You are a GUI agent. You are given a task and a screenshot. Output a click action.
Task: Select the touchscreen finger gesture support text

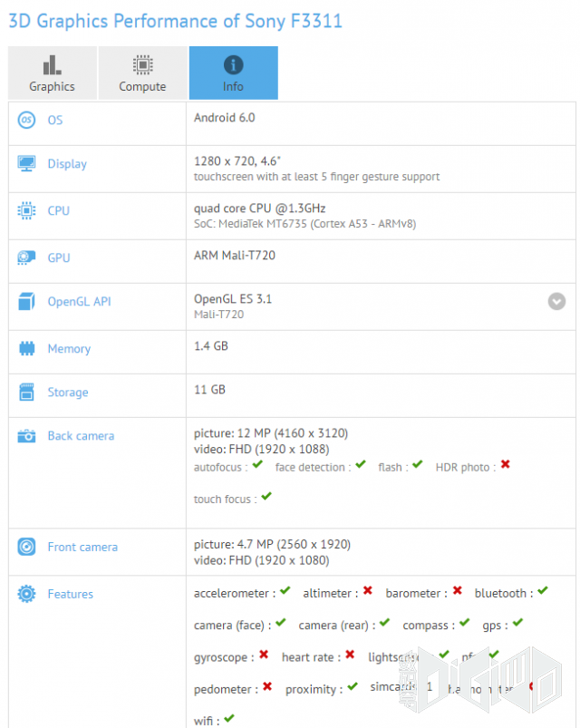point(317,177)
